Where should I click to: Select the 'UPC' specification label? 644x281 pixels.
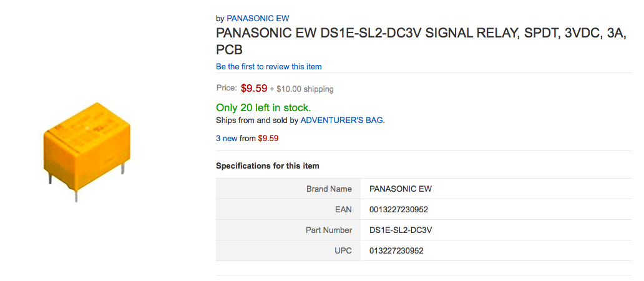[343, 250]
